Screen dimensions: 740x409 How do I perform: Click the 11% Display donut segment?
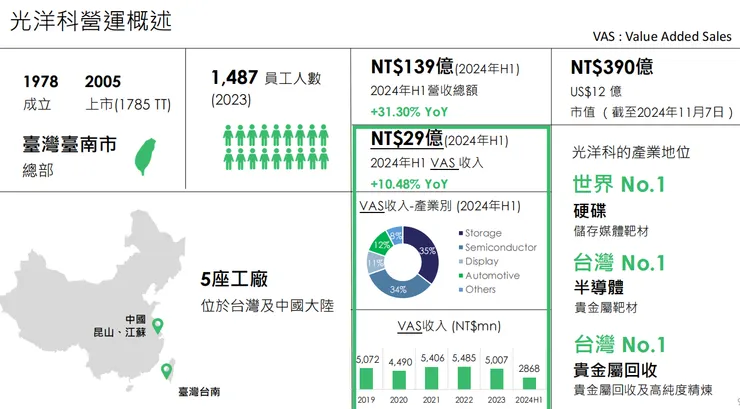(x=375, y=263)
